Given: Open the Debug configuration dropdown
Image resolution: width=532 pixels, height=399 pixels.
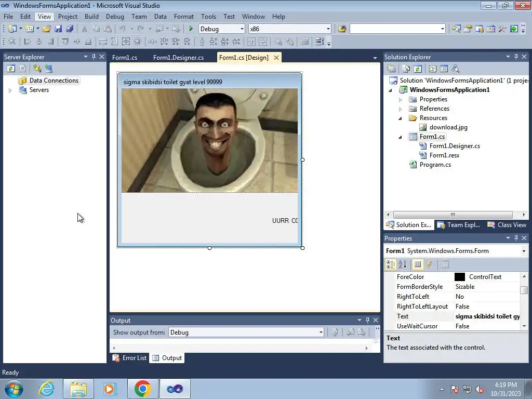Looking at the screenshot, I should (242, 29).
